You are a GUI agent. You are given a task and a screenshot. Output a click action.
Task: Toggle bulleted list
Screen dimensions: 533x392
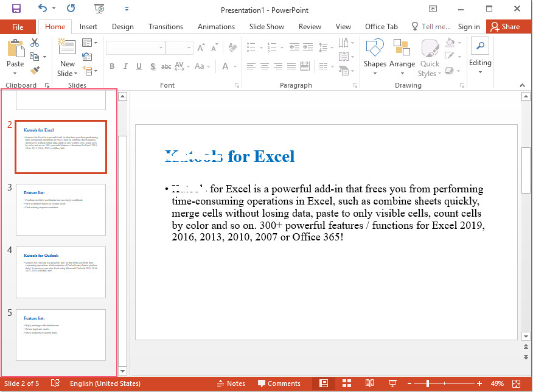pyautogui.click(x=251, y=47)
